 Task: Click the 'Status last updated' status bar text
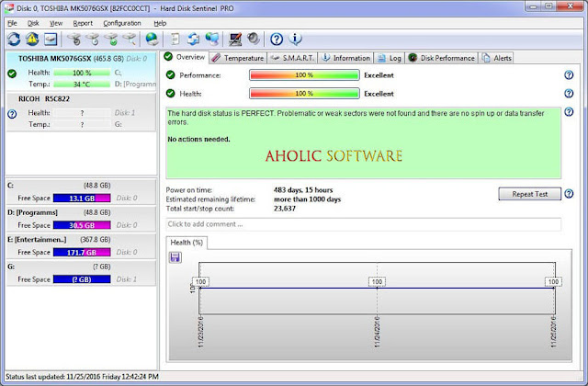point(82,377)
